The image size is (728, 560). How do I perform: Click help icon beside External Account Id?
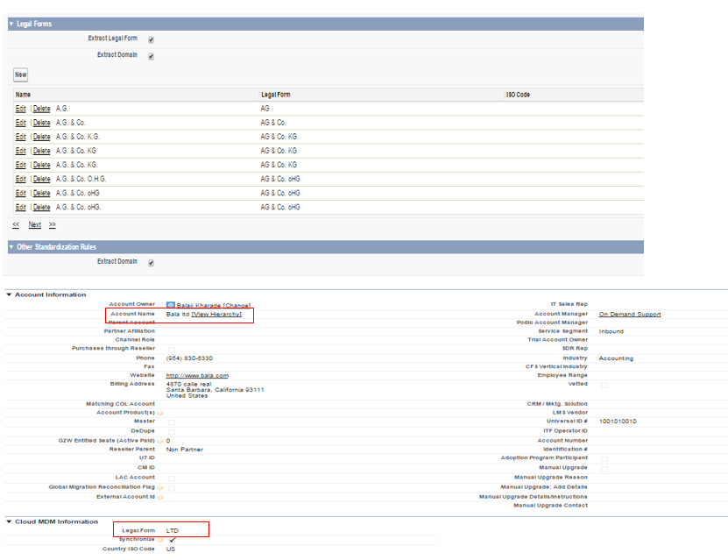pyautogui.click(x=160, y=497)
